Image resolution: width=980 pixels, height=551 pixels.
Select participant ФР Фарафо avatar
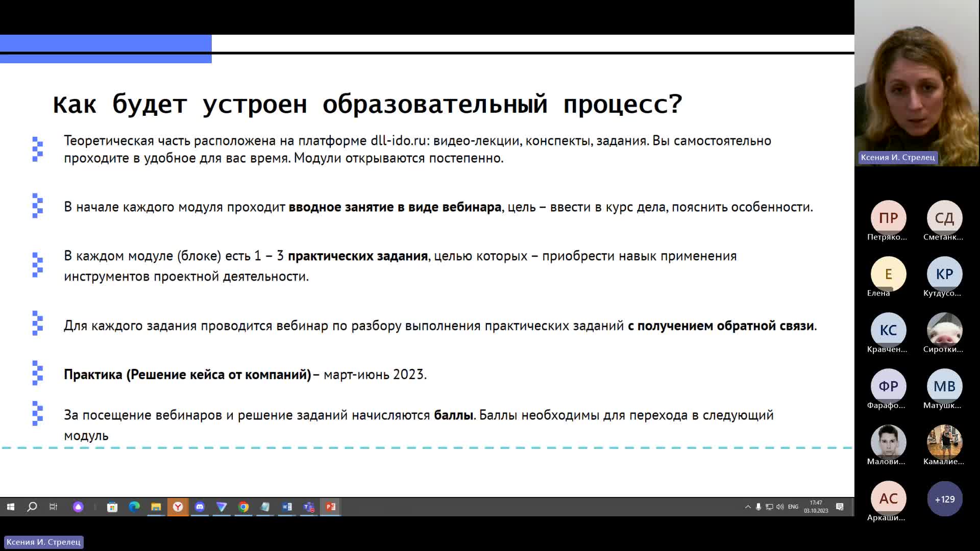[x=888, y=386]
